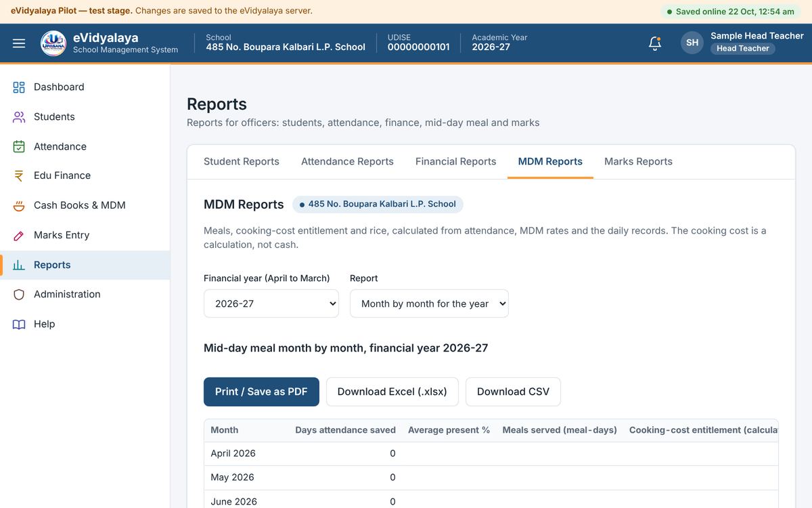Open Attendance section

(x=85, y=146)
